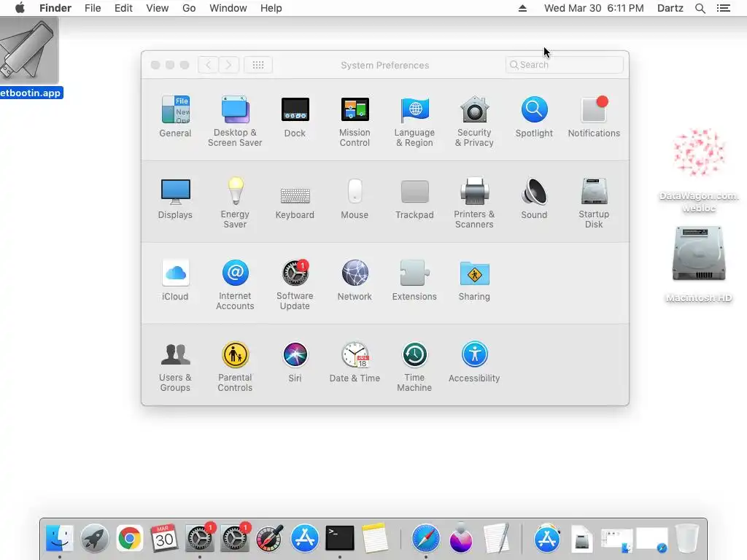
Task: Select the DataWagon.com webloc desktop file
Action: pyautogui.click(x=699, y=171)
